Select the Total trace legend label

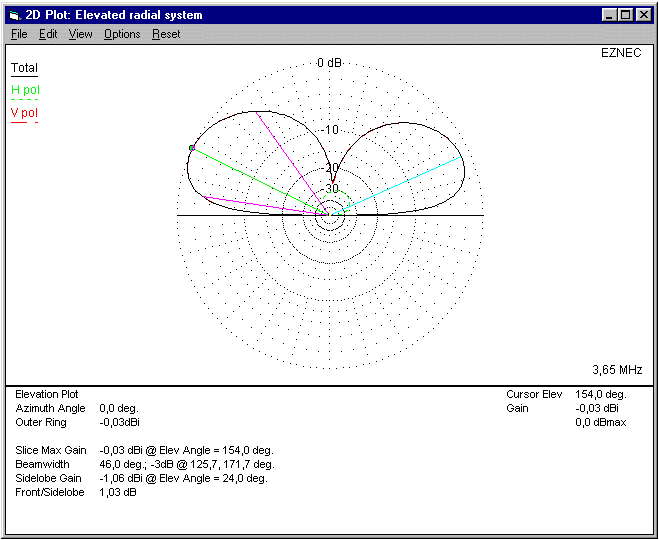click(x=24, y=68)
